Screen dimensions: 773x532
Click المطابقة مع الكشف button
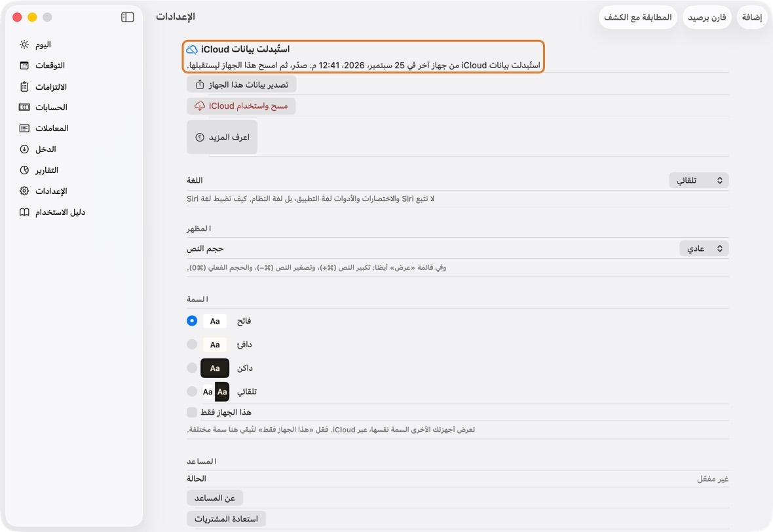(638, 17)
